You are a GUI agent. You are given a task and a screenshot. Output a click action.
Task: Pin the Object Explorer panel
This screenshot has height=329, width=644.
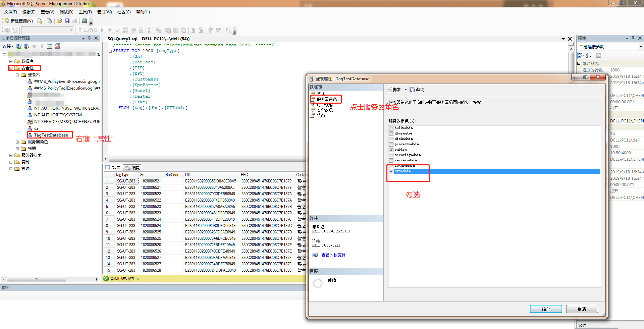click(90, 38)
